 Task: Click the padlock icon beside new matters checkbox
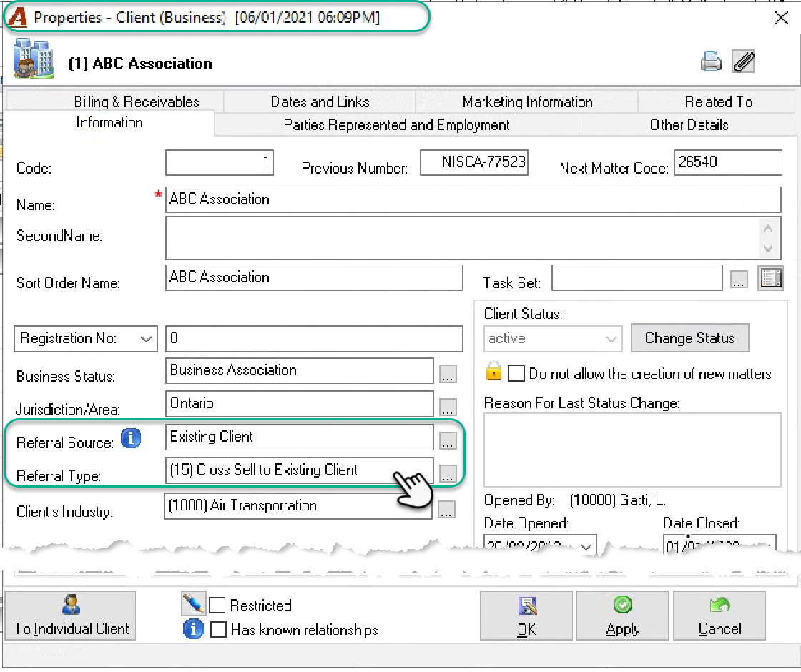point(493,371)
